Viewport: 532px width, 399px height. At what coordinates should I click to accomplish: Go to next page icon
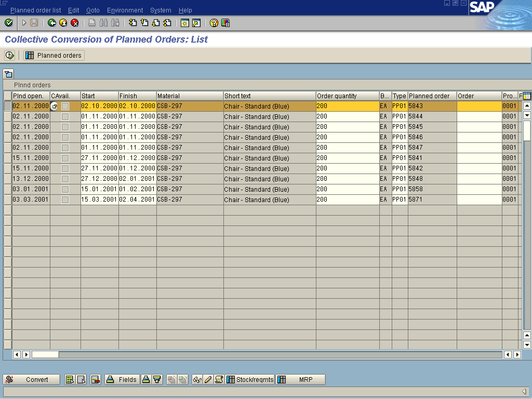tap(156, 23)
